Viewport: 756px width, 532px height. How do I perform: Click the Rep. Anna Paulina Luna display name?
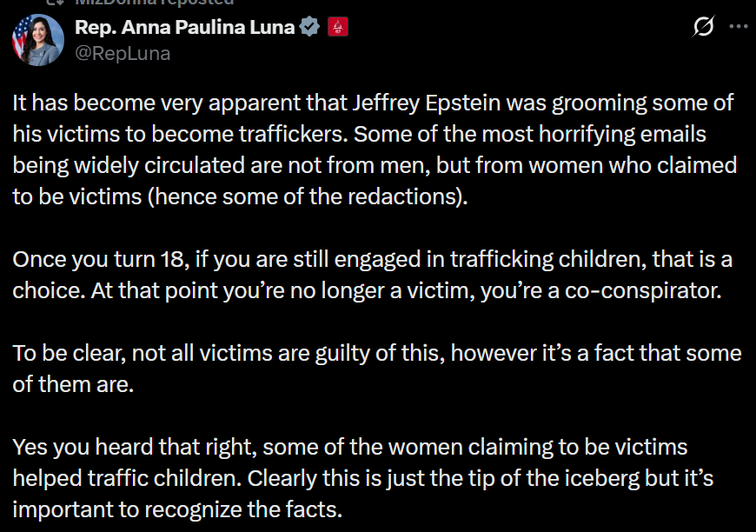(x=185, y=27)
